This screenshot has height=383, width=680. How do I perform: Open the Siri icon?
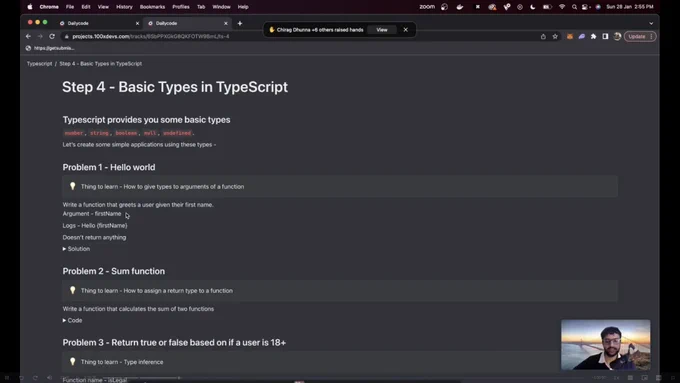(x=598, y=7)
